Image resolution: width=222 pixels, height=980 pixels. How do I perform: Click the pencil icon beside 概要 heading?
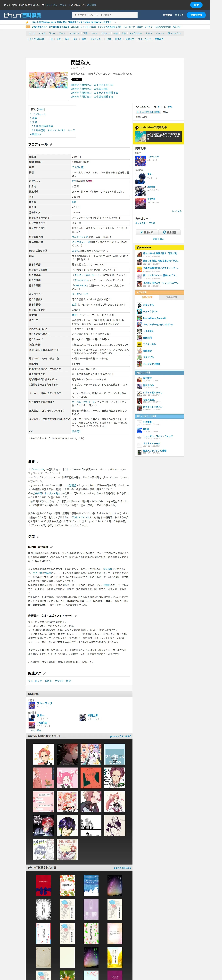point(38,462)
